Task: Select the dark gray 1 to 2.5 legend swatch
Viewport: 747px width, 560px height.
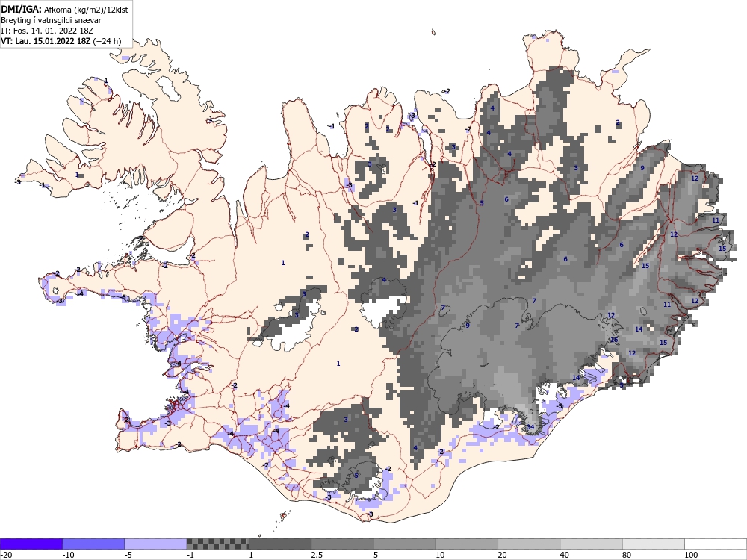Action: click(x=280, y=544)
